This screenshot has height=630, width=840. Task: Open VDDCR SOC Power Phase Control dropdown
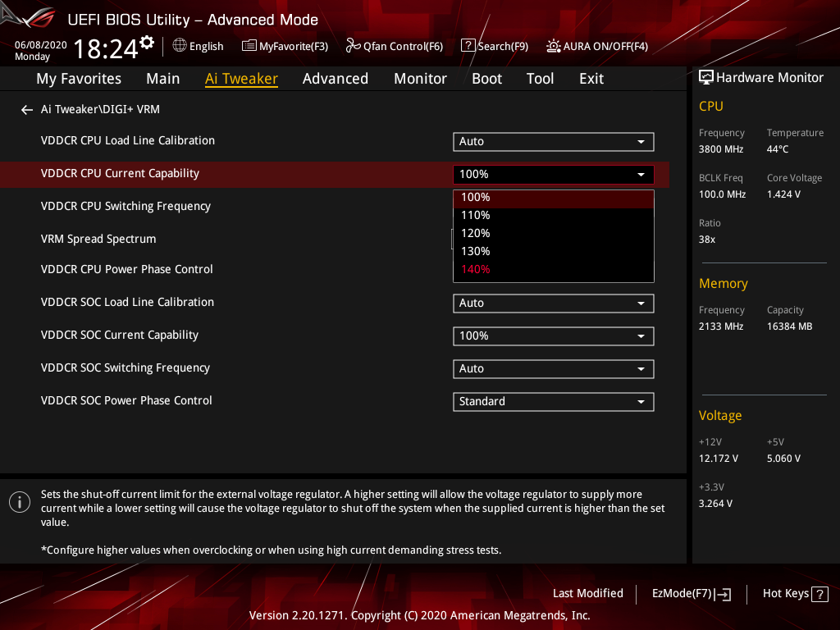(x=554, y=402)
